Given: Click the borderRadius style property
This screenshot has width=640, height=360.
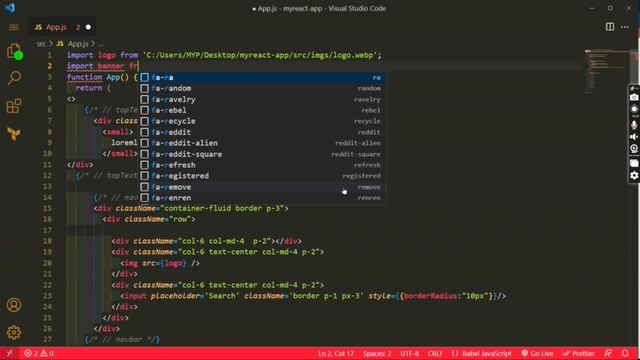Looking at the screenshot, I should (x=430, y=296).
